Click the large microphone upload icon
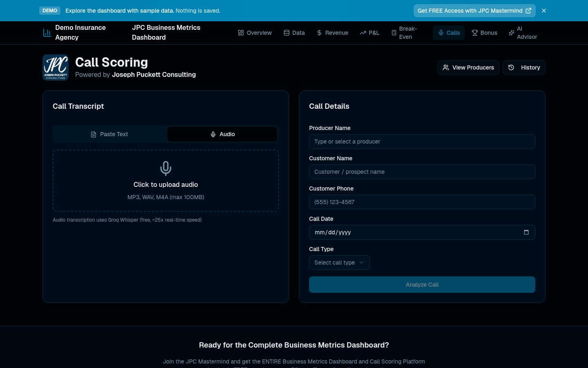Image resolution: width=588 pixels, height=368 pixels. click(x=166, y=168)
